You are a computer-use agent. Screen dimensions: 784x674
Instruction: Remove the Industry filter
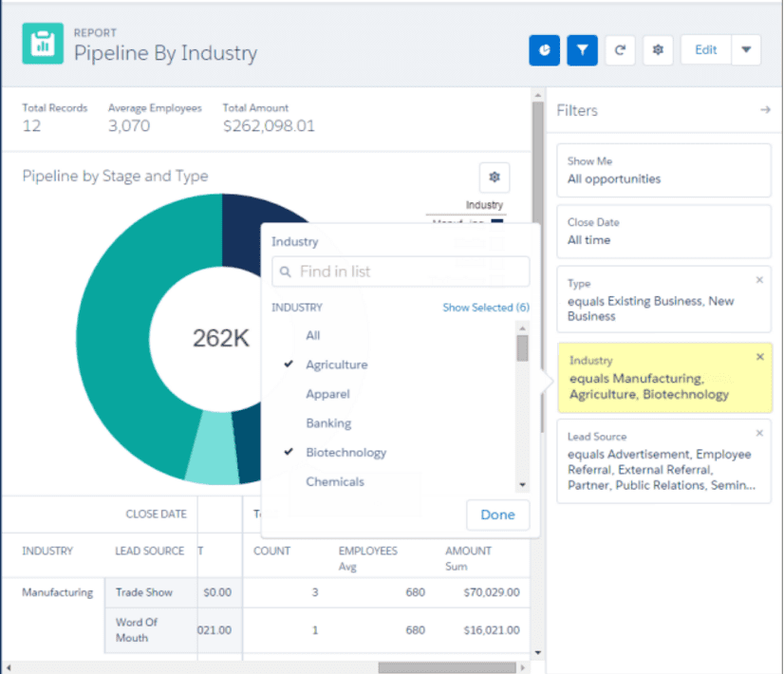(759, 357)
